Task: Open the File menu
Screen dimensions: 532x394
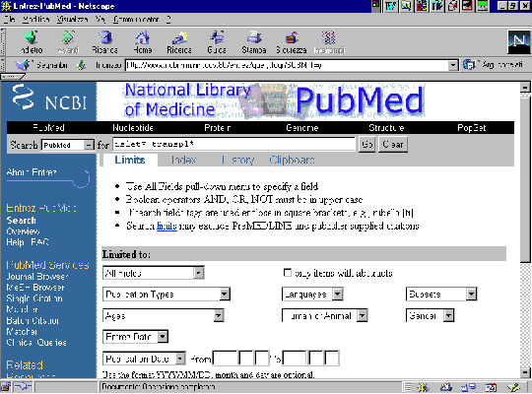Action: tap(10, 20)
